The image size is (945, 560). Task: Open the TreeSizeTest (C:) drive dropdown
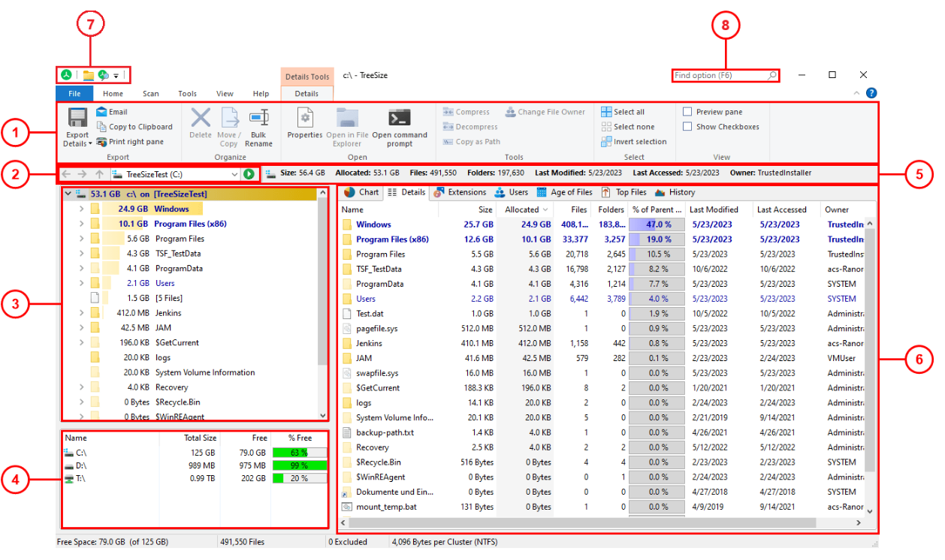pyautogui.click(x=234, y=174)
